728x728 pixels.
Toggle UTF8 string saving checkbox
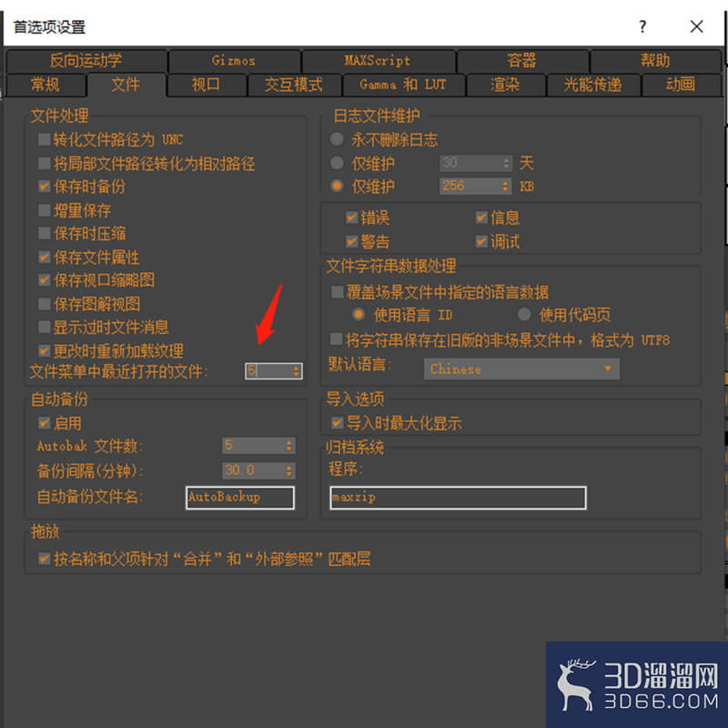336,339
